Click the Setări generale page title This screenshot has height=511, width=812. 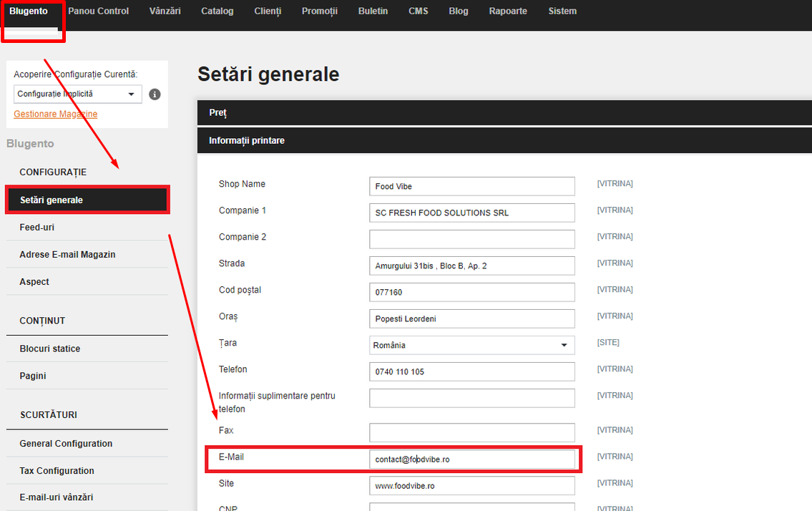click(x=268, y=74)
